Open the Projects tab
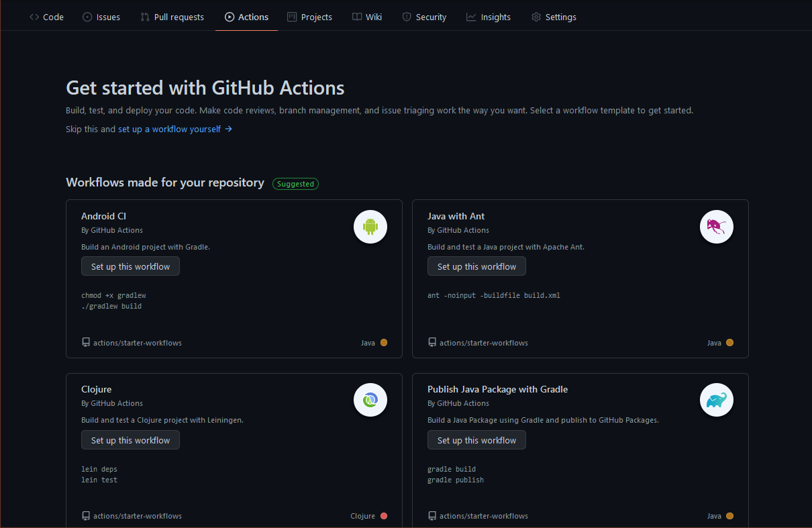Image resolution: width=812 pixels, height=528 pixels. 309,17
